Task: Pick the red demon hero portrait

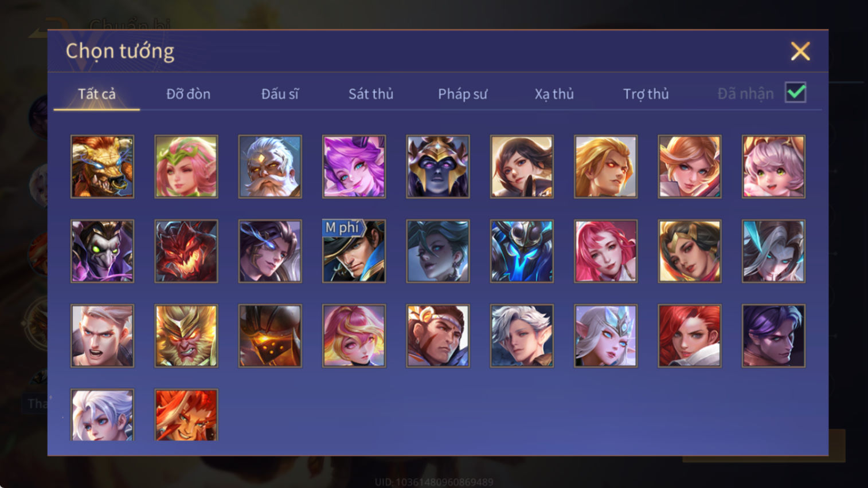Action: click(x=186, y=251)
